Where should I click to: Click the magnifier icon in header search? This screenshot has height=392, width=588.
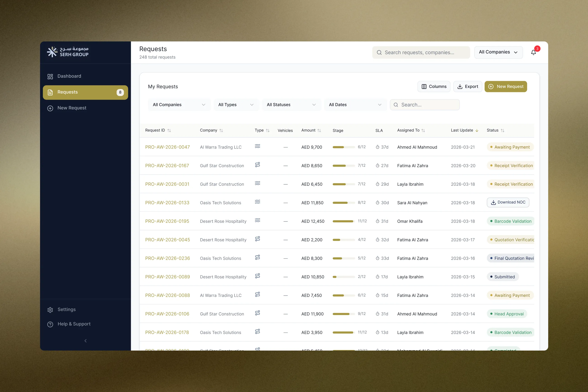(x=379, y=53)
